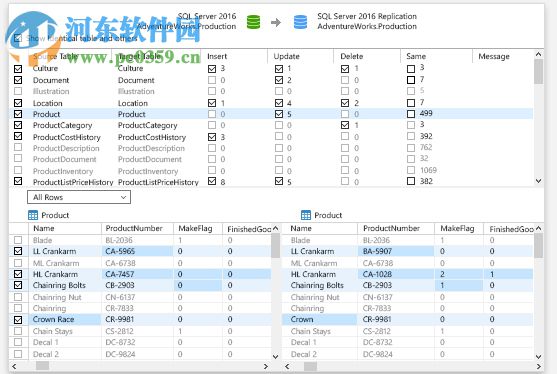Click the CA-5965 product number cell

pyautogui.click(x=137, y=251)
